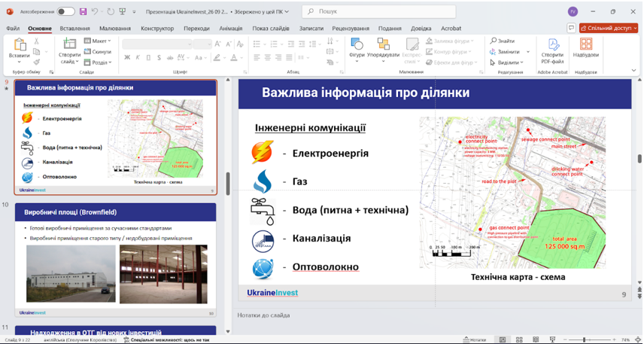Toggle Нотатки button in status bar
The image size is (644, 344).
pyautogui.click(x=475, y=340)
